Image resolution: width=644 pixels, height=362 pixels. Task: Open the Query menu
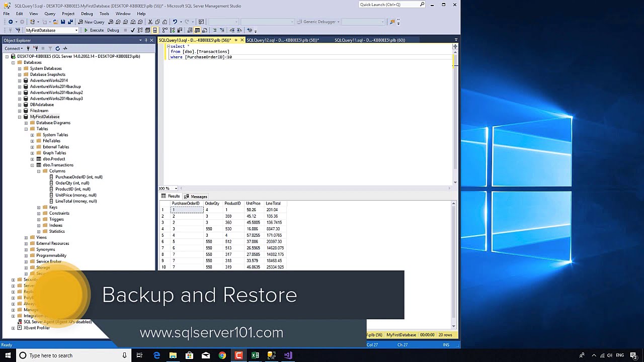[x=50, y=14]
